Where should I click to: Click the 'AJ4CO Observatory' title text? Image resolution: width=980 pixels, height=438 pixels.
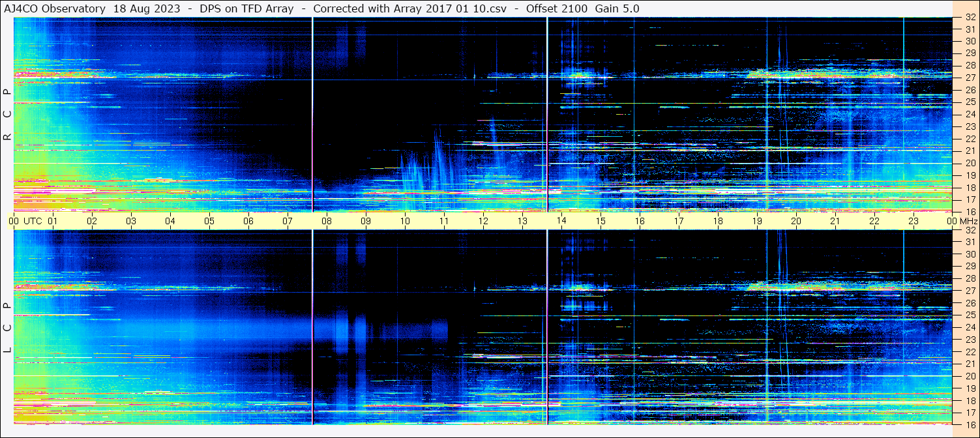pos(55,8)
